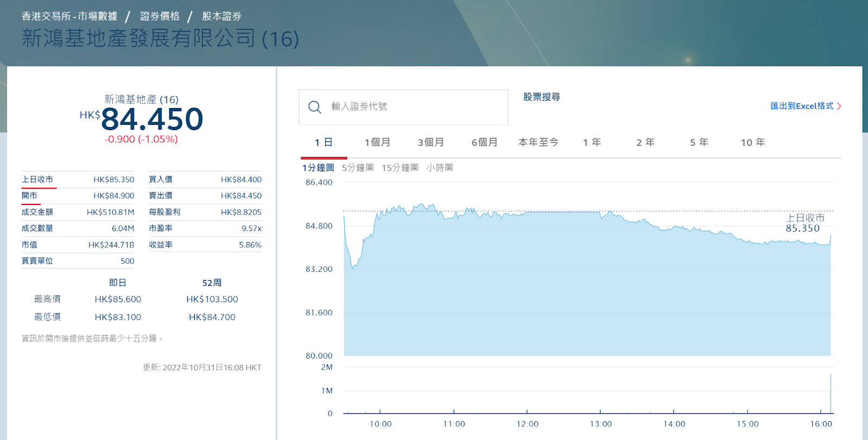
Task: Click the HK$85.350 previous close value
Action: (113, 180)
